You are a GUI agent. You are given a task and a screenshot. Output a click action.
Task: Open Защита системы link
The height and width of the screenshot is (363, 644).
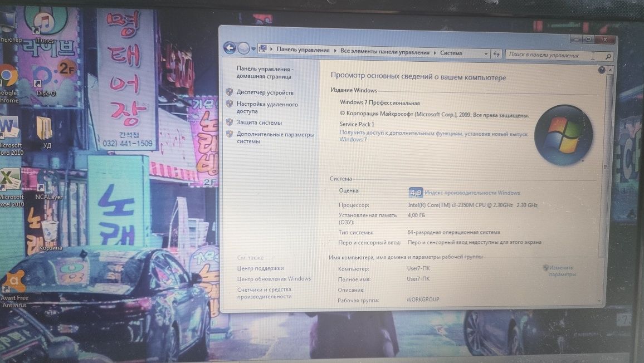pos(259,122)
